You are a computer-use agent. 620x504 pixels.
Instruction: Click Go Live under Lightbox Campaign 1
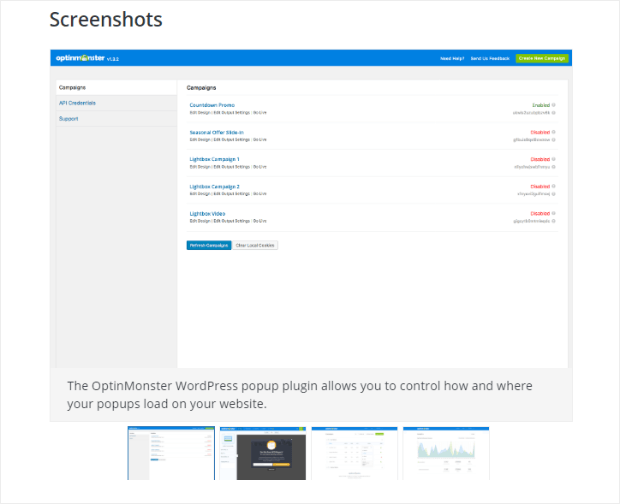tap(260, 167)
